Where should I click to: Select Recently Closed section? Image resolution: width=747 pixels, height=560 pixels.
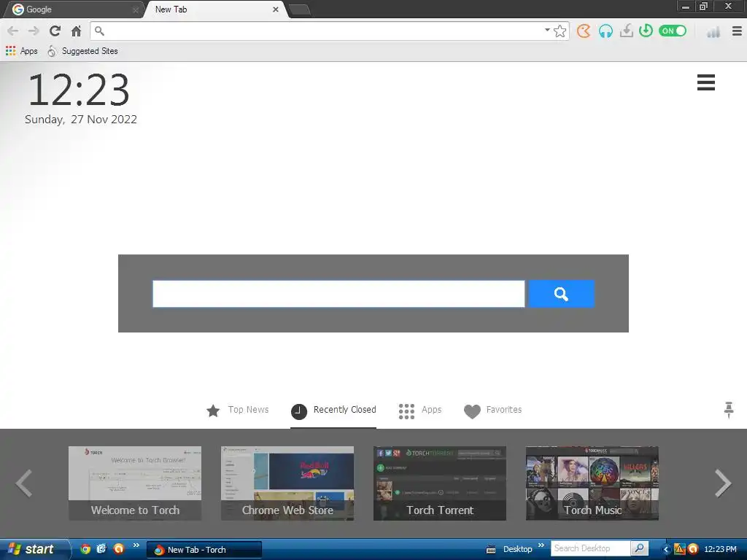click(x=333, y=410)
